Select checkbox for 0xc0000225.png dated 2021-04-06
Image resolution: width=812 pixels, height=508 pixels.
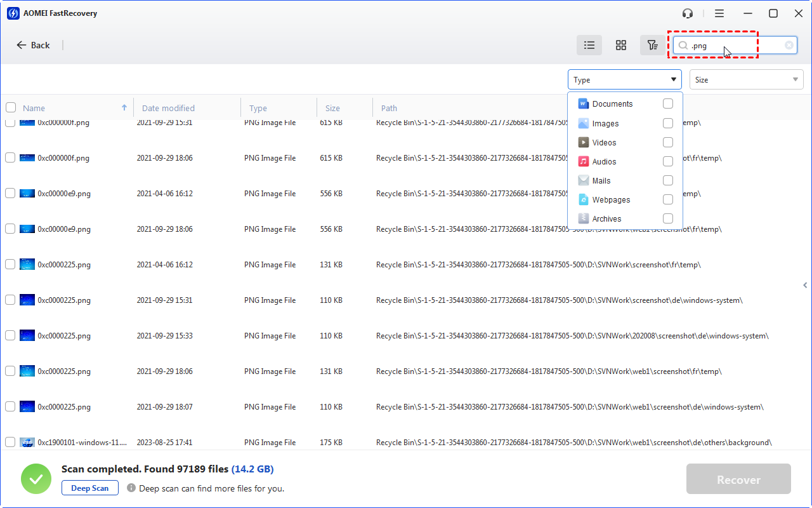click(x=10, y=264)
